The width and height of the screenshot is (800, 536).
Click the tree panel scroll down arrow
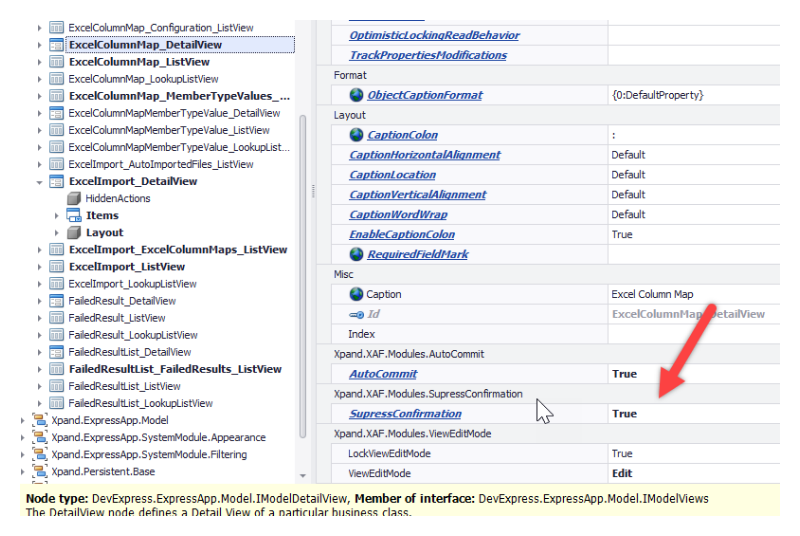[303, 475]
